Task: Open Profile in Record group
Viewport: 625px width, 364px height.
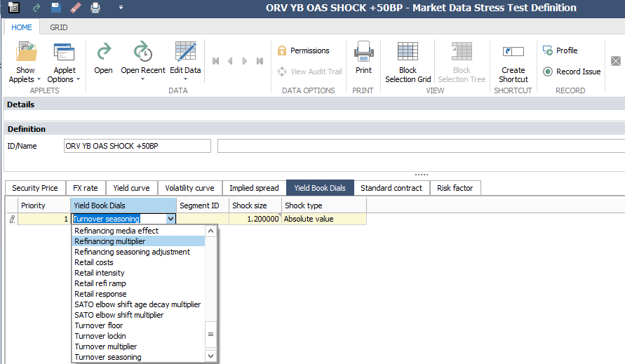Action: coord(560,50)
